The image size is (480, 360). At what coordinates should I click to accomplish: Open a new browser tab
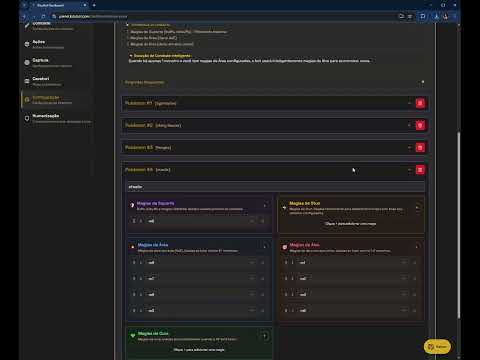click(x=94, y=5)
